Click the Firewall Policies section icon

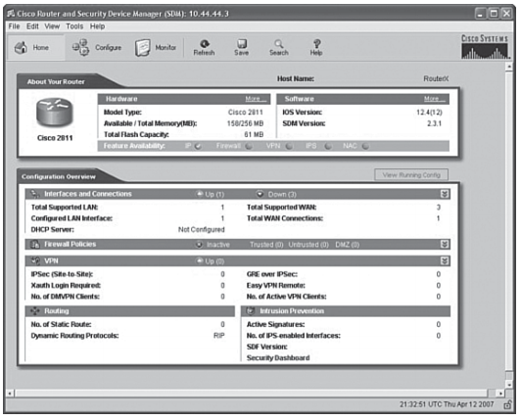coord(35,244)
